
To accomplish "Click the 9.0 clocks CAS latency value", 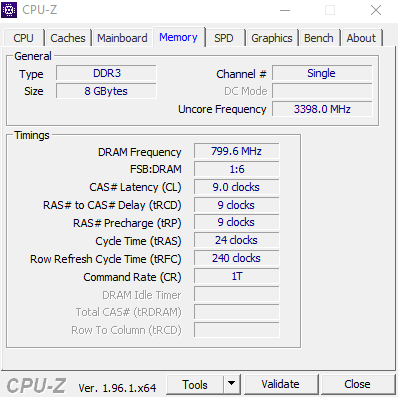I will click(237, 187).
